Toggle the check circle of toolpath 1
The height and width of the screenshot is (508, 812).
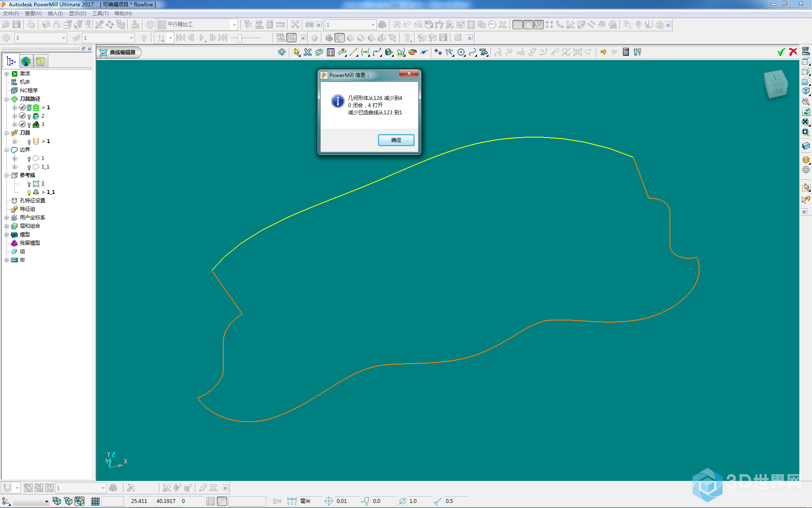pos(22,108)
